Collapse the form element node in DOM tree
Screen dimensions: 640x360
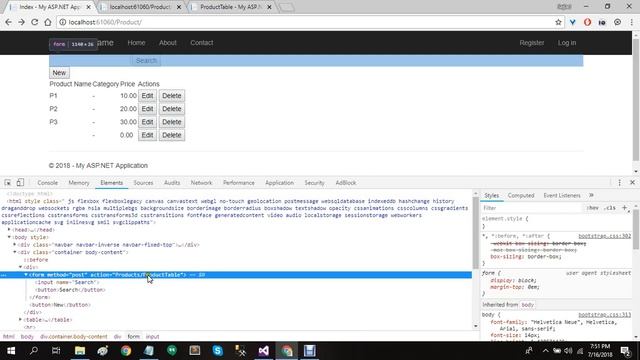point(26,275)
